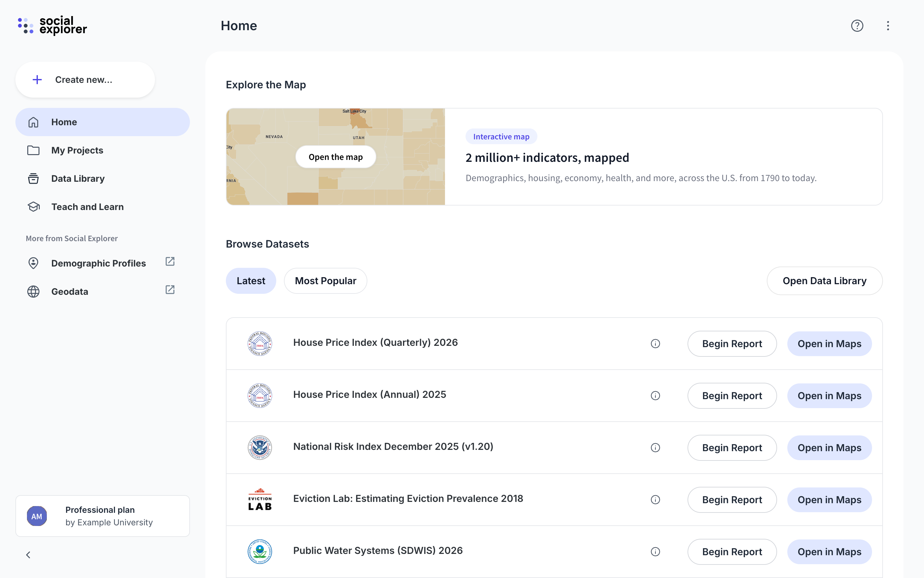The height and width of the screenshot is (578, 924).
Task: Begin Report for House Price Index (Quarterly) 2026
Action: click(732, 344)
